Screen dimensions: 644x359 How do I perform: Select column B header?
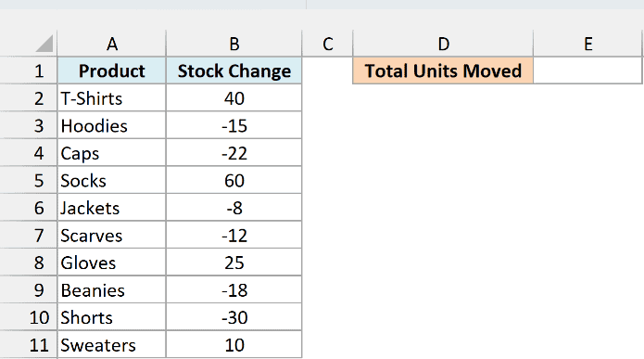(x=234, y=44)
